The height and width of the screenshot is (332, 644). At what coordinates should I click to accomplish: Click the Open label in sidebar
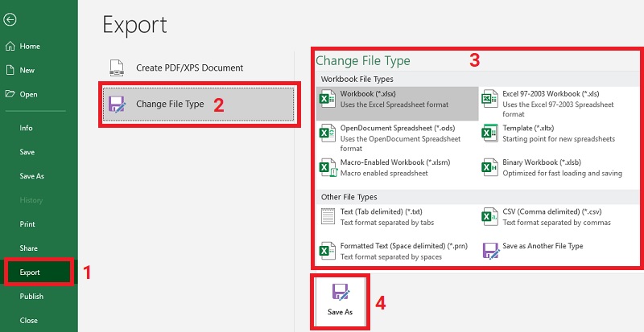28,94
